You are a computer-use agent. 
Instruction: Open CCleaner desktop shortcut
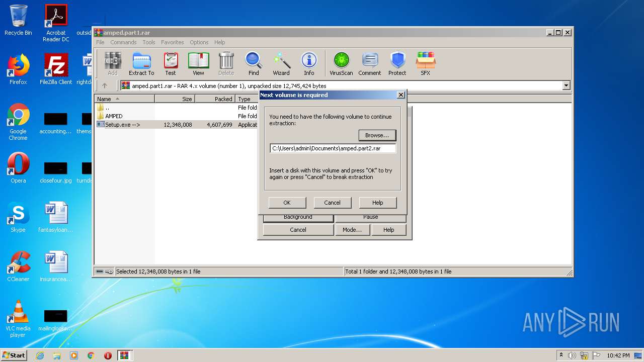pyautogui.click(x=18, y=266)
